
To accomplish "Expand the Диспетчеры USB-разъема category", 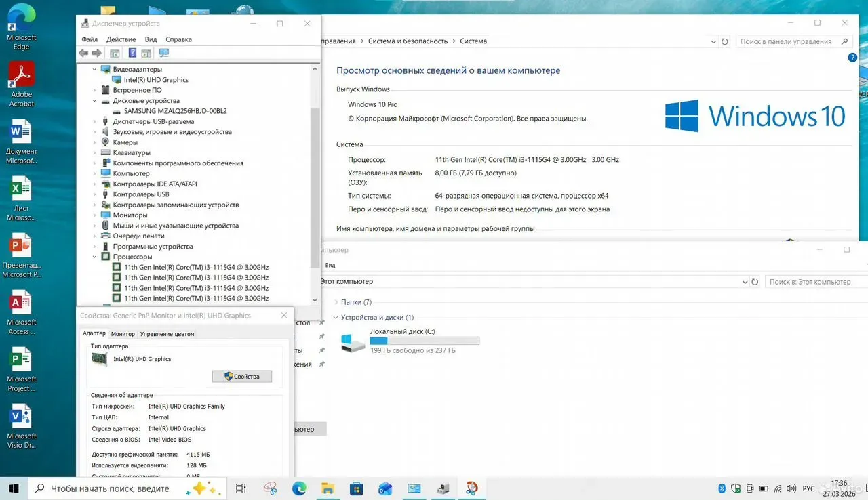I will [x=94, y=121].
